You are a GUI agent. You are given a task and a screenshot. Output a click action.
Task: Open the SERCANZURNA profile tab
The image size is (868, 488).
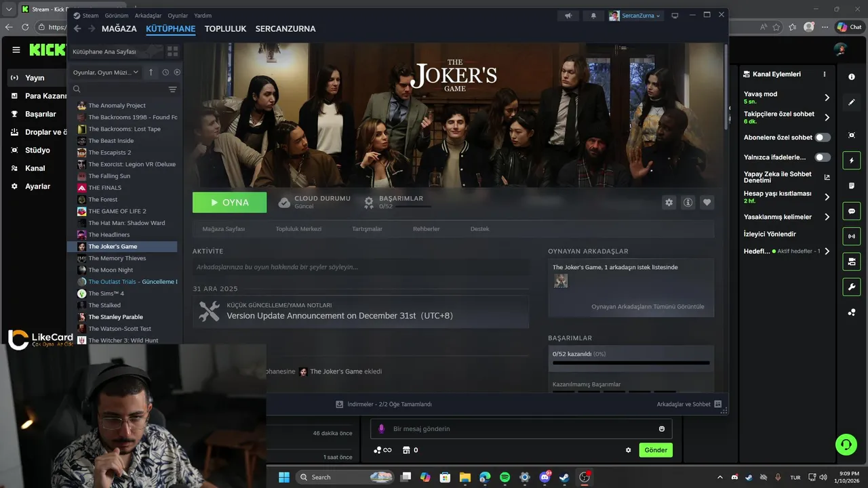[x=285, y=28]
